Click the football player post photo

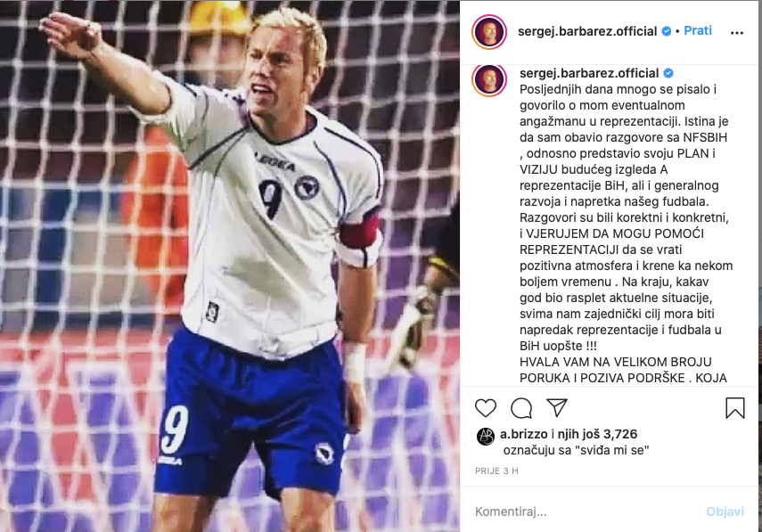(229, 266)
